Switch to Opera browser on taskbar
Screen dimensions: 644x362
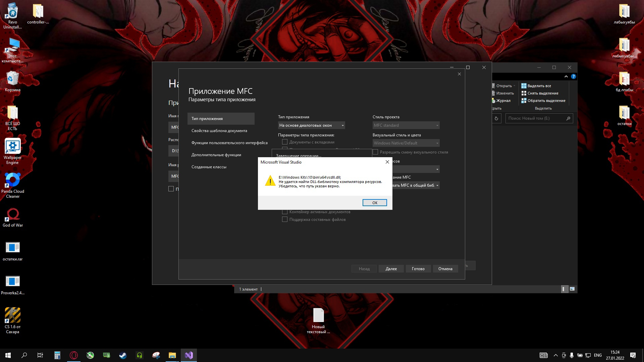pyautogui.click(x=74, y=355)
